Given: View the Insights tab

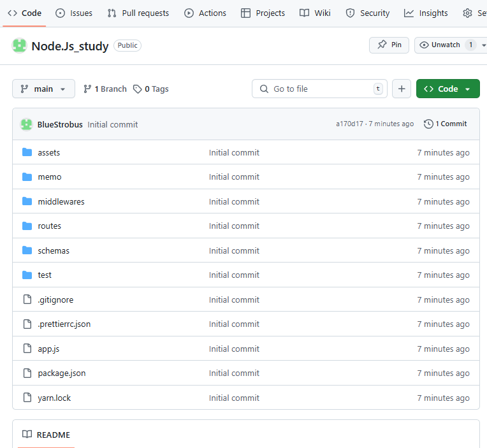Looking at the screenshot, I should pos(426,13).
